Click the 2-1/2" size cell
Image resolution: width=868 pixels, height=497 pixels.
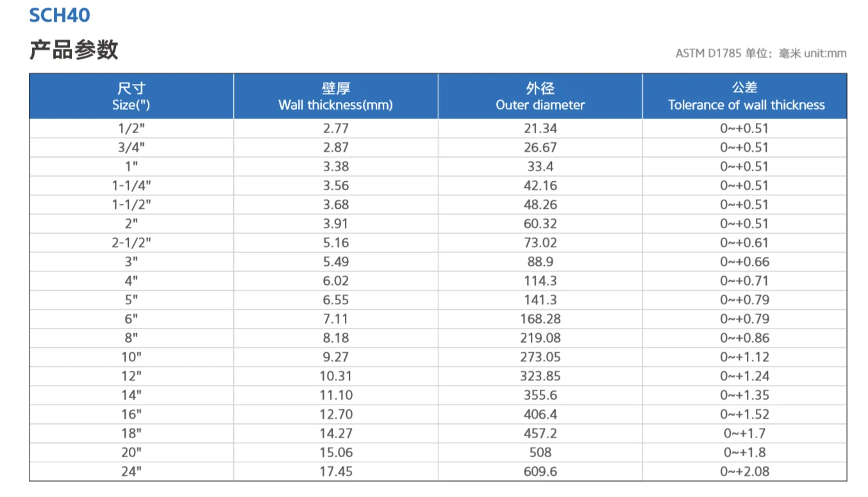point(131,243)
